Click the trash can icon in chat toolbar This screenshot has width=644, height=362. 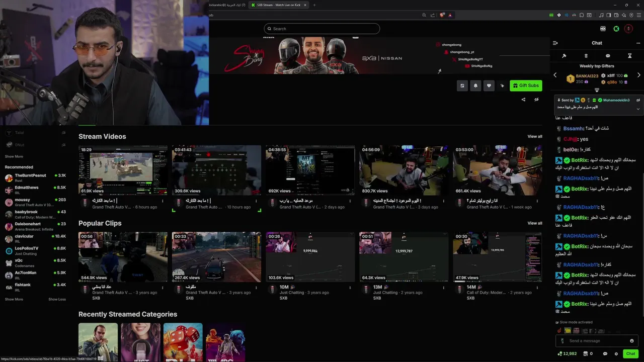coord(586,56)
